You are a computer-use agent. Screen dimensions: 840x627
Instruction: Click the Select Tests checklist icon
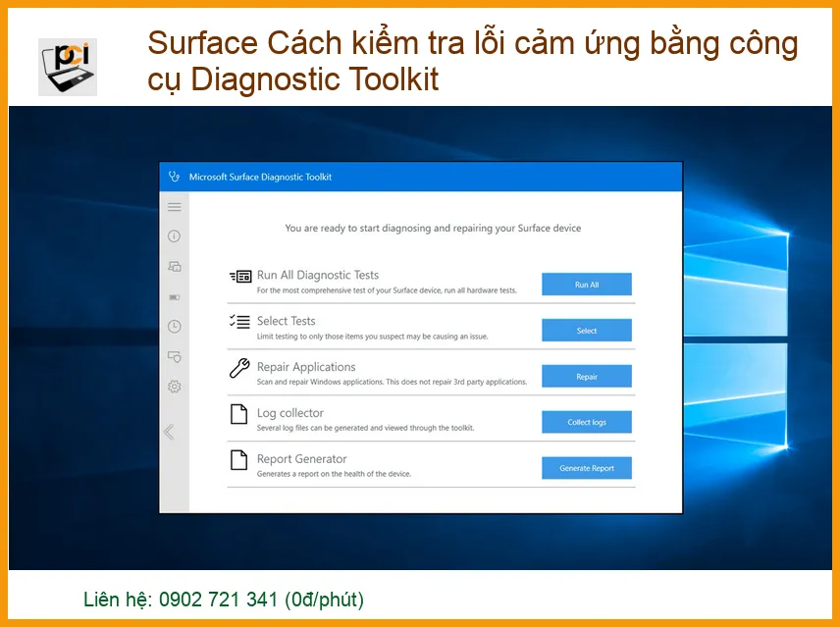(239, 321)
